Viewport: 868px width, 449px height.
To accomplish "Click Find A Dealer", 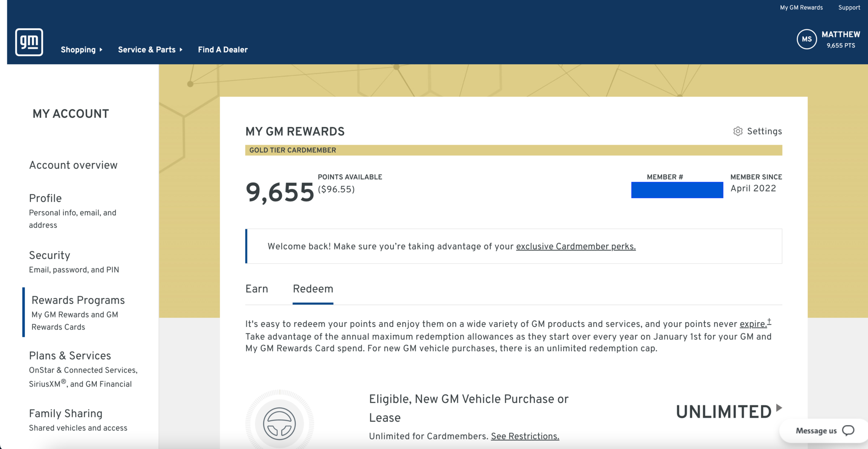I will click(x=223, y=50).
